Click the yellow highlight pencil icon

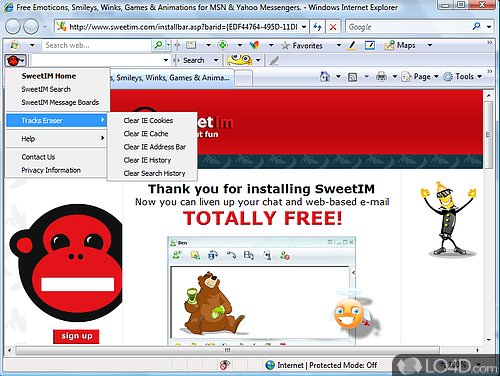coord(351,45)
